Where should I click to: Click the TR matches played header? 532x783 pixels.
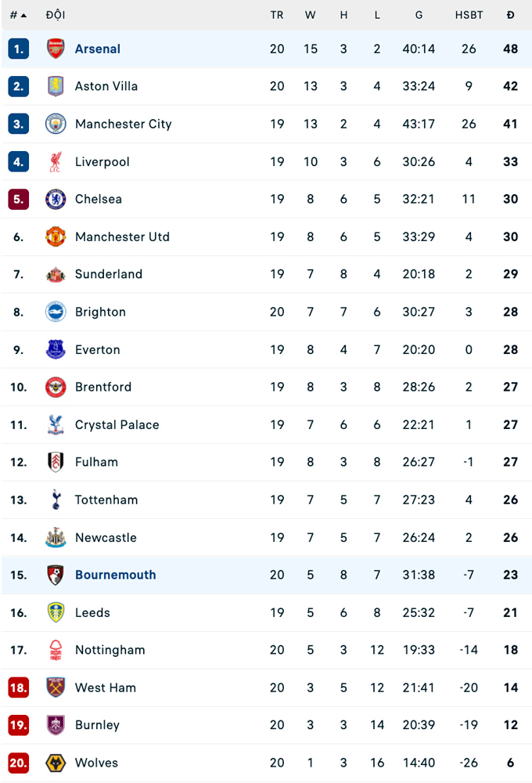pos(277,15)
